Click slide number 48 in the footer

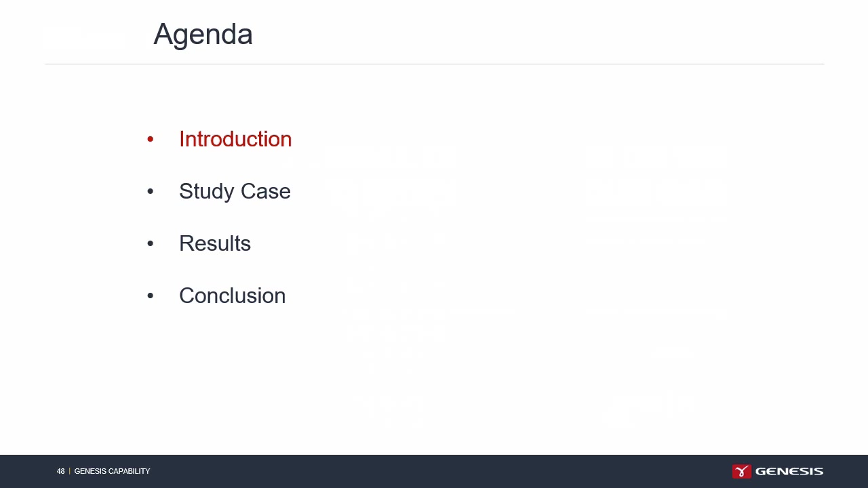(x=60, y=471)
